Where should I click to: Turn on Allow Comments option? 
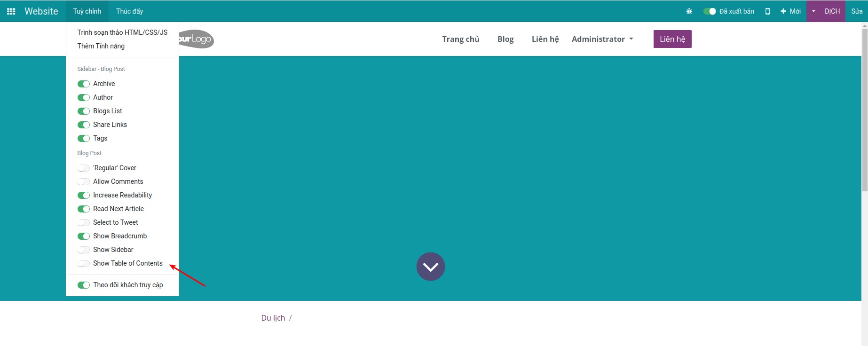[84, 181]
